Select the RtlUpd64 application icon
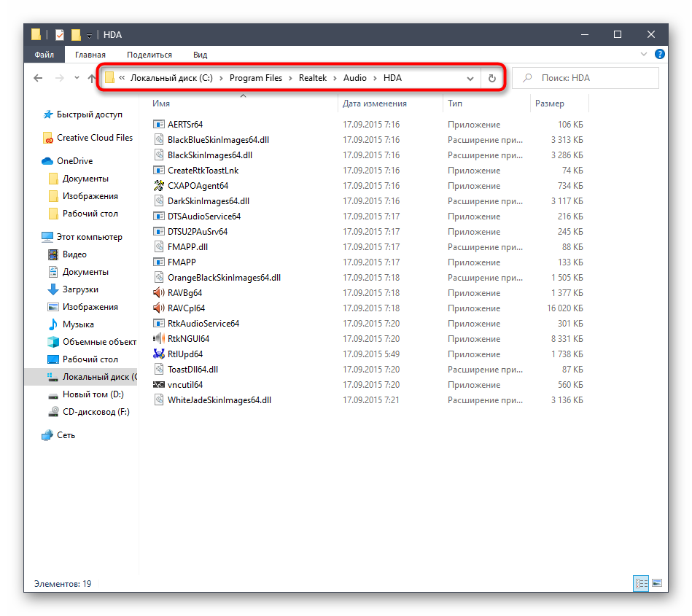The width and height of the screenshot is (692, 616). pyautogui.click(x=159, y=354)
